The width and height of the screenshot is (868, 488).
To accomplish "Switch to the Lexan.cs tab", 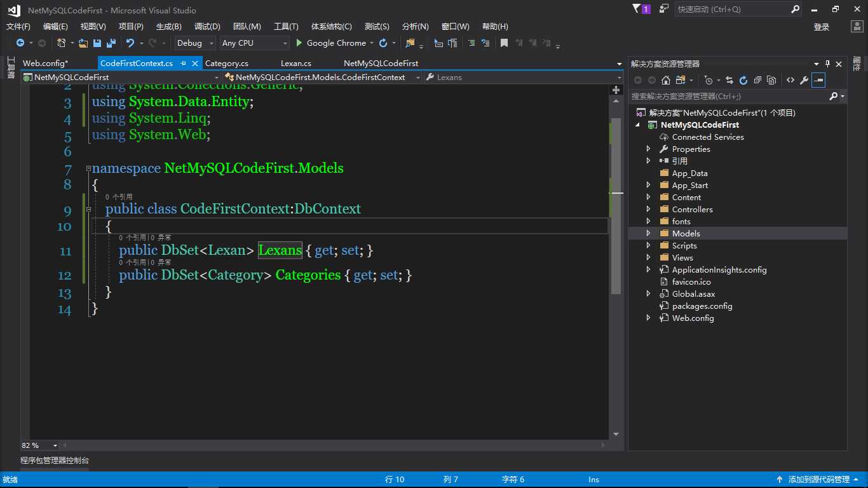I will 296,64.
